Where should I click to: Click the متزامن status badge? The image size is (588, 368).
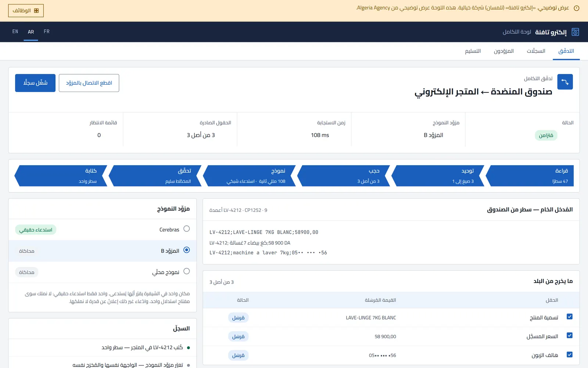click(x=546, y=135)
